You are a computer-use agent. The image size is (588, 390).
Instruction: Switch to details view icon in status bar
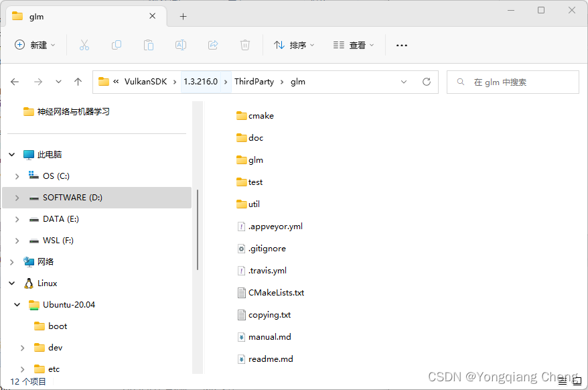coord(563,382)
